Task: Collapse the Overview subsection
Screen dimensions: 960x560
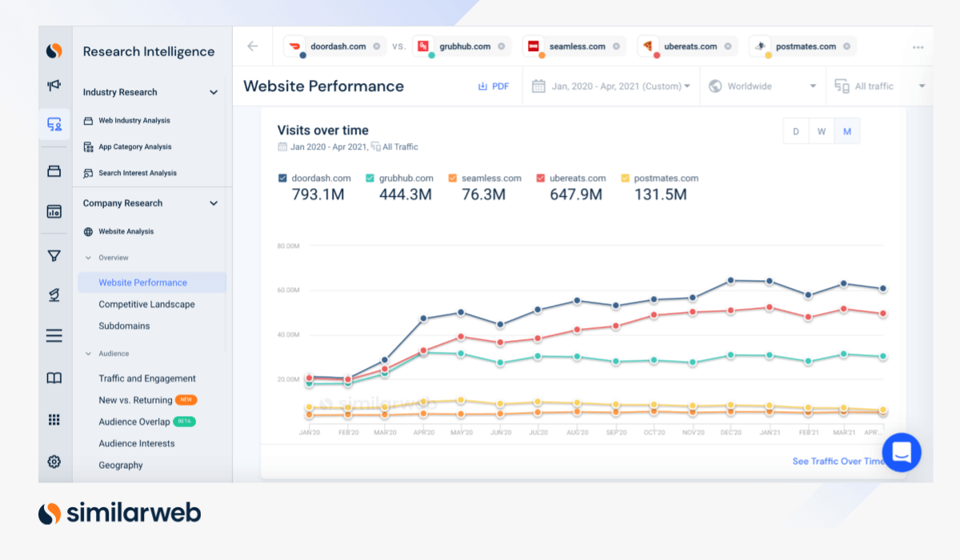Action: (x=89, y=258)
